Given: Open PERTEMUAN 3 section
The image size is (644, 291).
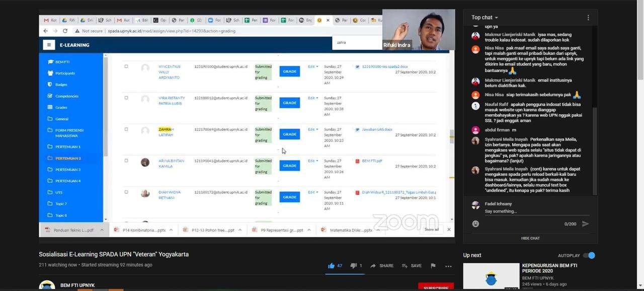Looking at the screenshot, I should (68, 170).
